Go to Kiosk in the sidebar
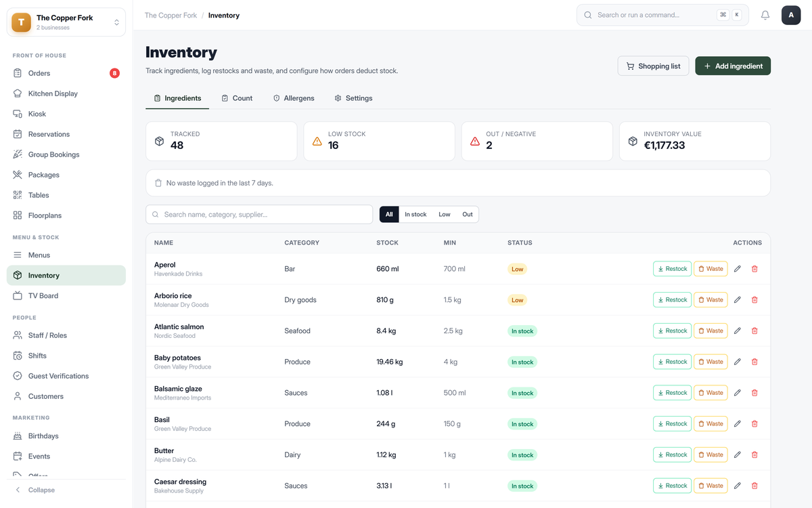 coord(66,114)
